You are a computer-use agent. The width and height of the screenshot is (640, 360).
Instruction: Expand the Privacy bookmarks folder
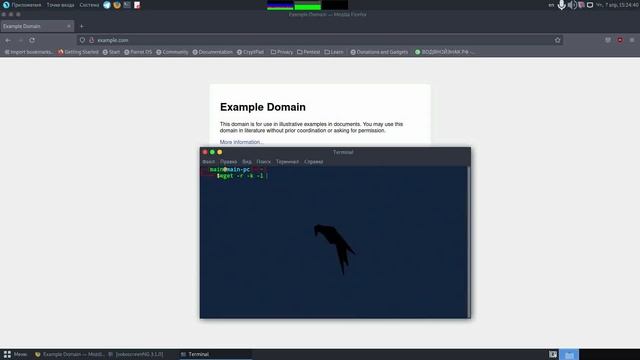pyautogui.click(x=282, y=52)
